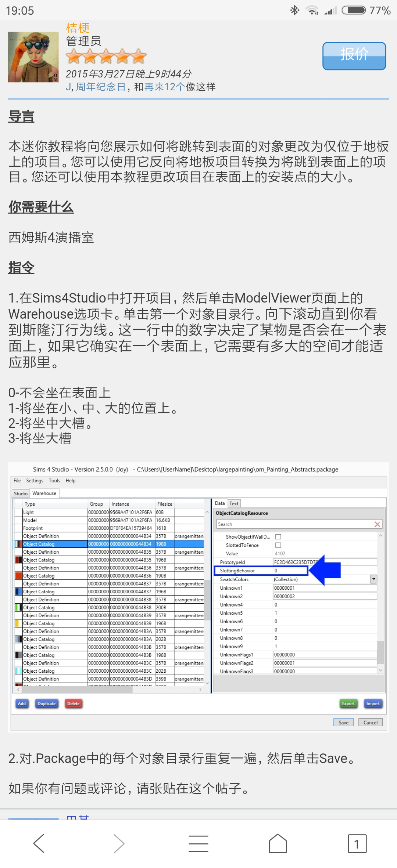Click the Group column header
The width and height of the screenshot is (397, 868).
tap(99, 504)
